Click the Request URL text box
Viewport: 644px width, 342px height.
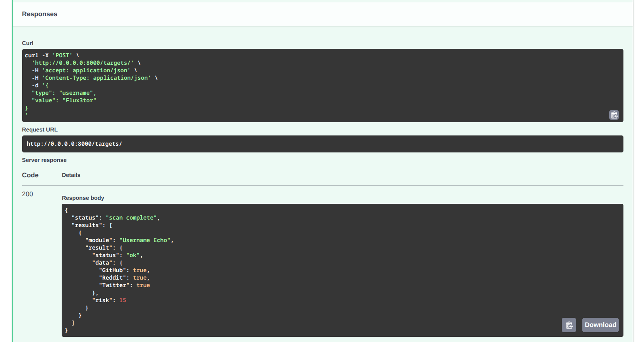point(322,144)
